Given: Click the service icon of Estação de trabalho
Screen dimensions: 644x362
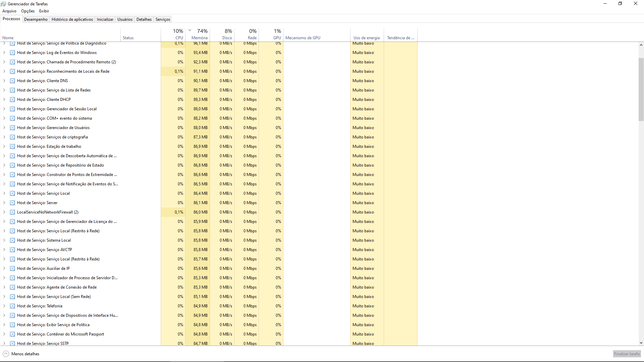Looking at the screenshot, I should click(x=12, y=146).
